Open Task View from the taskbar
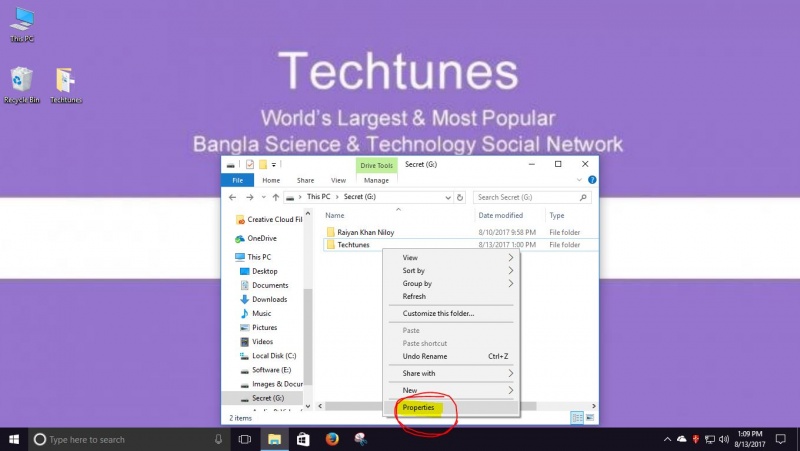This screenshot has height=451, width=800. (x=245, y=439)
